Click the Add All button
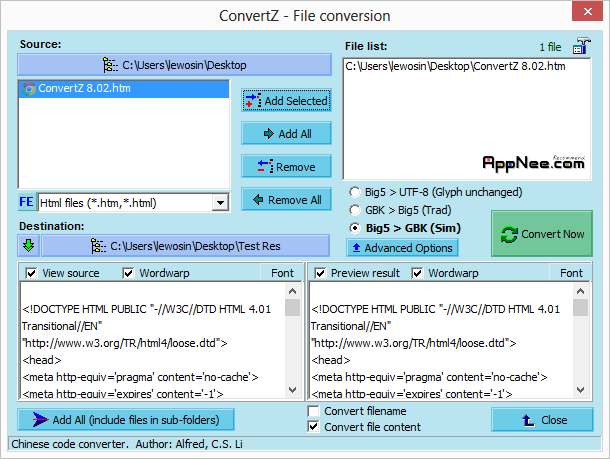This screenshot has width=610, height=459. (x=286, y=133)
